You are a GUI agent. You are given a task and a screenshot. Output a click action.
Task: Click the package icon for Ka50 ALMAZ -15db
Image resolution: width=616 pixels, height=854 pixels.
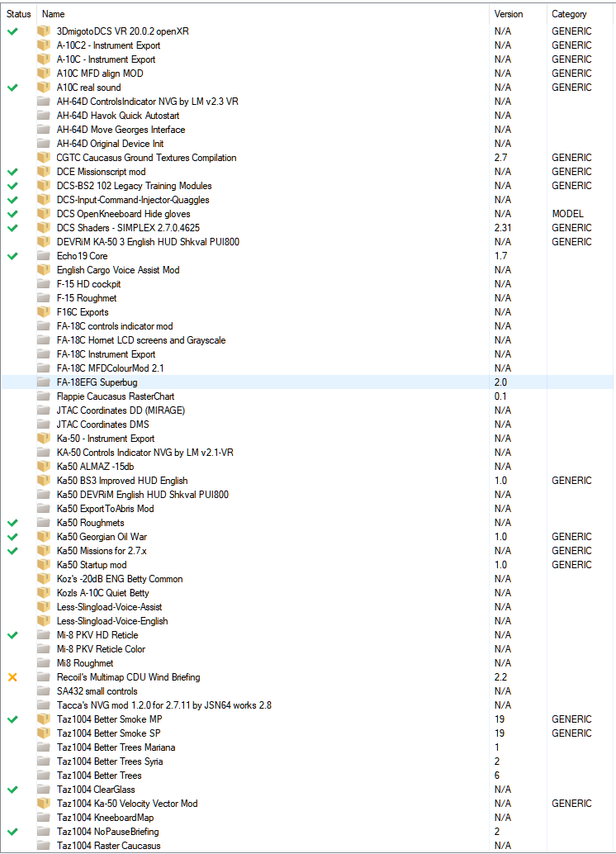pyautogui.click(x=44, y=467)
